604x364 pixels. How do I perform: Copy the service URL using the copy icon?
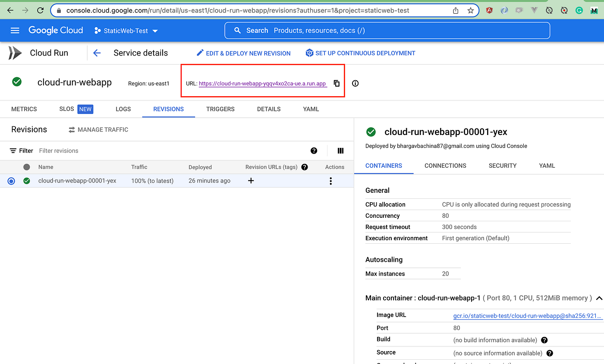click(x=337, y=84)
